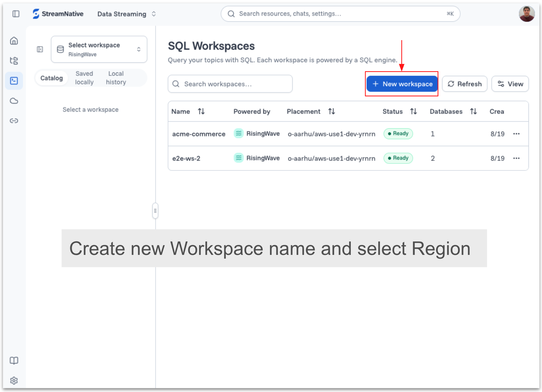
Task: Click Ready status badge for acme-commerce
Action: point(398,134)
